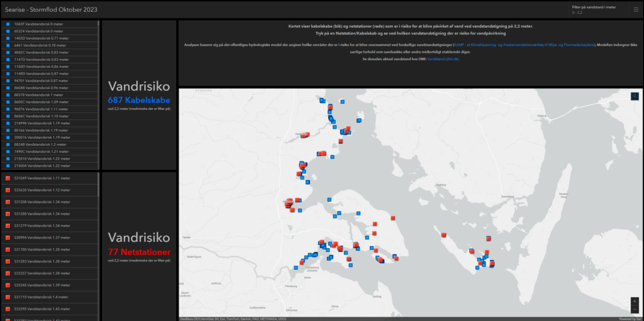
Task: Open the filter menu hamburger icon
Action: (x=635, y=9)
